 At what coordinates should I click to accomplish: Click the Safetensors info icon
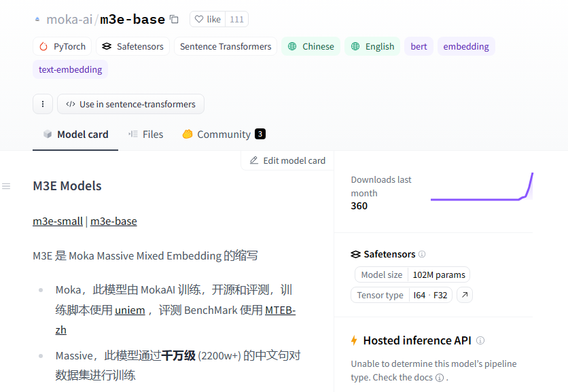click(x=422, y=254)
